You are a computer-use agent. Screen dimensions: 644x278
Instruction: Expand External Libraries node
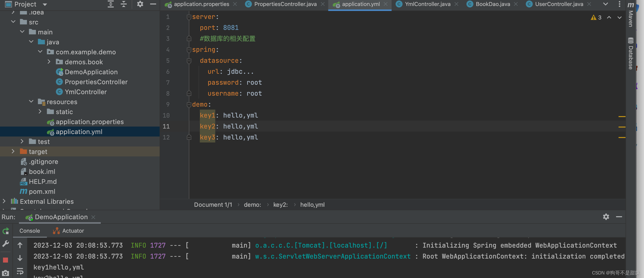pyautogui.click(x=4, y=201)
